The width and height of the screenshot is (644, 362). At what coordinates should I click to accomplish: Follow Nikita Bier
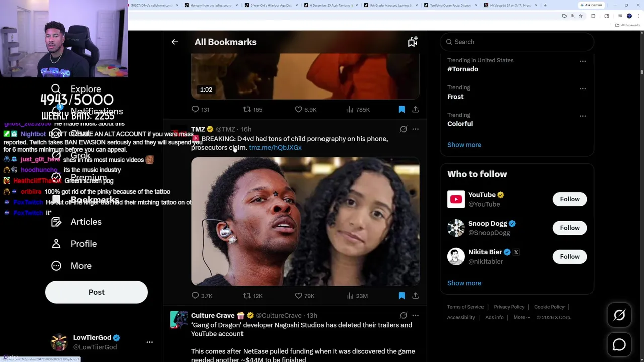[570, 257]
